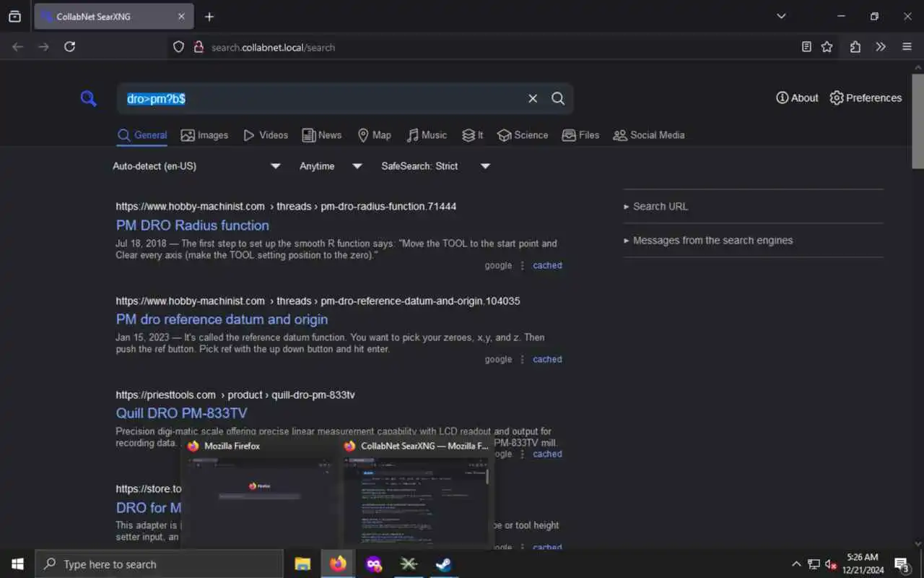Open the purple masked app on taskbar
The image size is (924, 578).
(373, 564)
